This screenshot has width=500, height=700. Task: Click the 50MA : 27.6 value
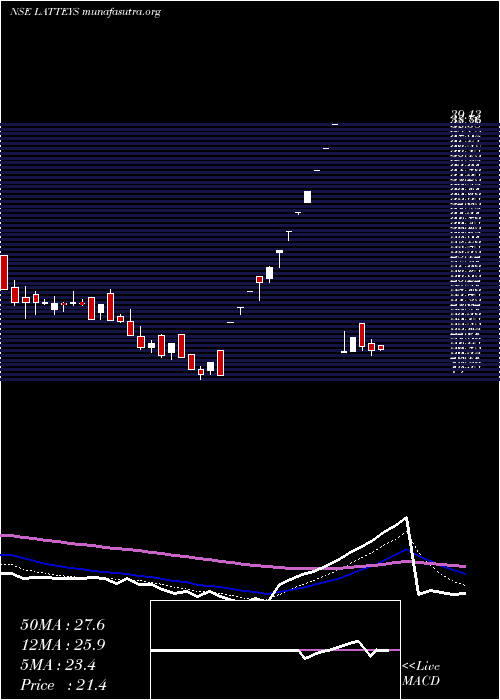(62, 625)
